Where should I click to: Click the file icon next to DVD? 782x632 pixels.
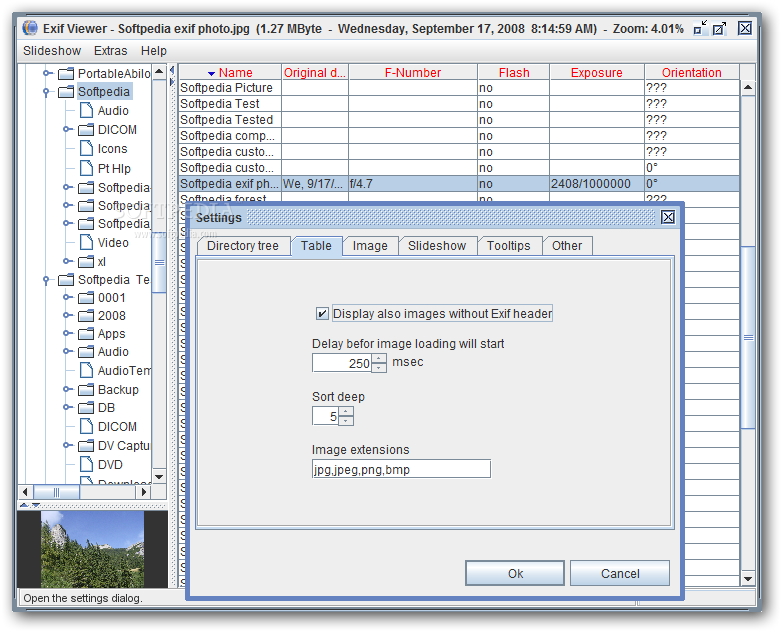[x=86, y=464]
